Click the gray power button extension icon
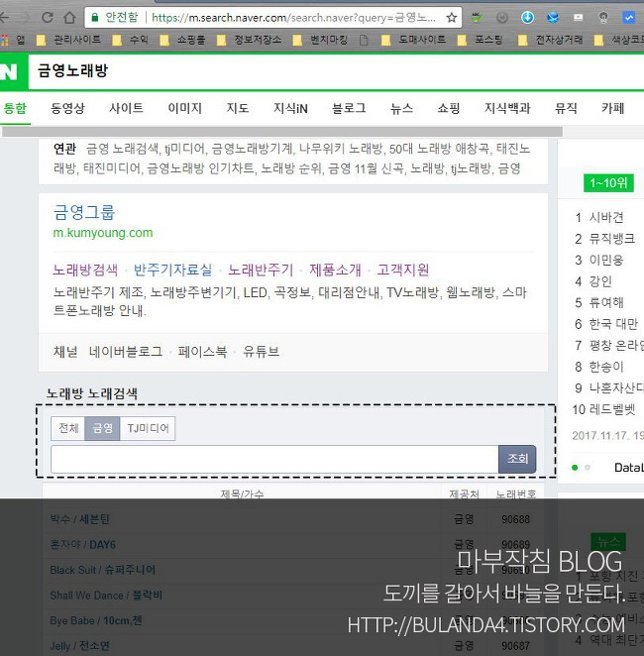The image size is (644, 656). [x=501, y=17]
